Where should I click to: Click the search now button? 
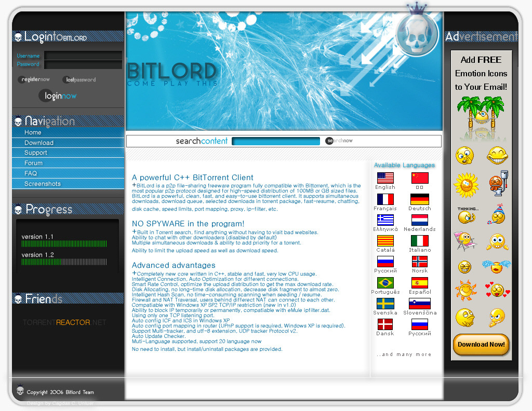pos(339,141)
